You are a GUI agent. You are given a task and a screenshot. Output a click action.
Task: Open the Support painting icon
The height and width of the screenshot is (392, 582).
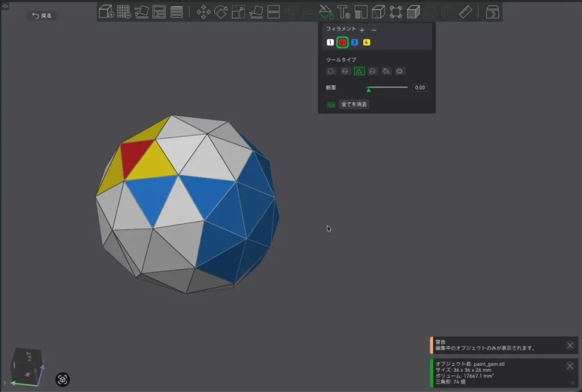click(361, 12)
